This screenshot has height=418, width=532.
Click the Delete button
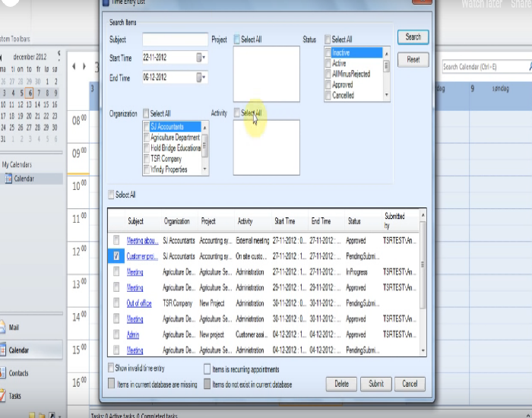pyautogui.click(x=341, y=384)
